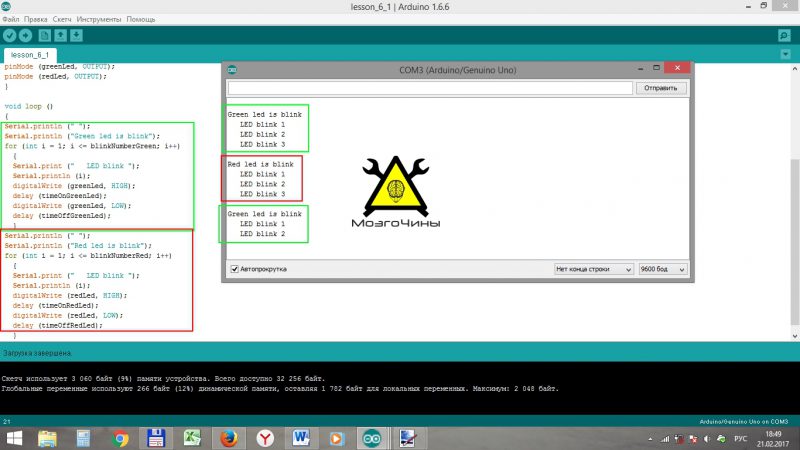The height and width of the screenshot is (450, 800).
Task: Open the Правка menu
Action: point(36,19)
